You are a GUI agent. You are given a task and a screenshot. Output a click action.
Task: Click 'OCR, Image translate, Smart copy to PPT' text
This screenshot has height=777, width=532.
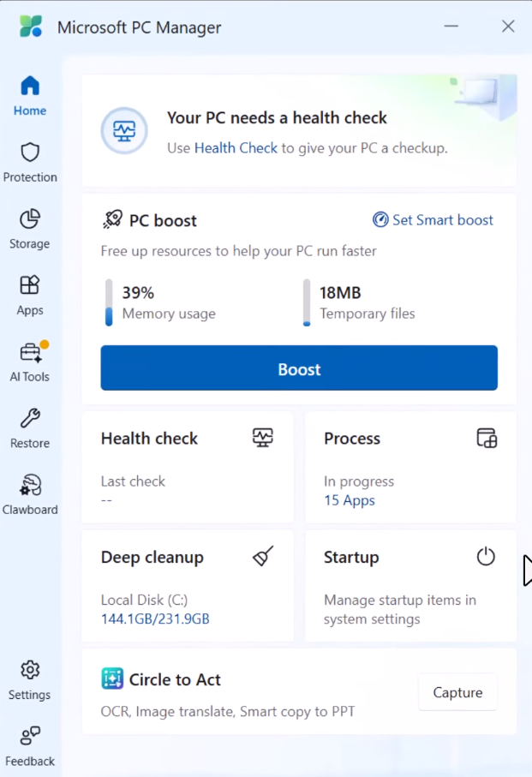coord(228,712)
